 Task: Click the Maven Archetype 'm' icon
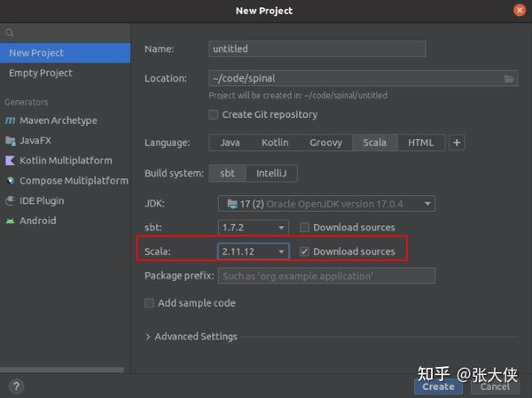11,121
